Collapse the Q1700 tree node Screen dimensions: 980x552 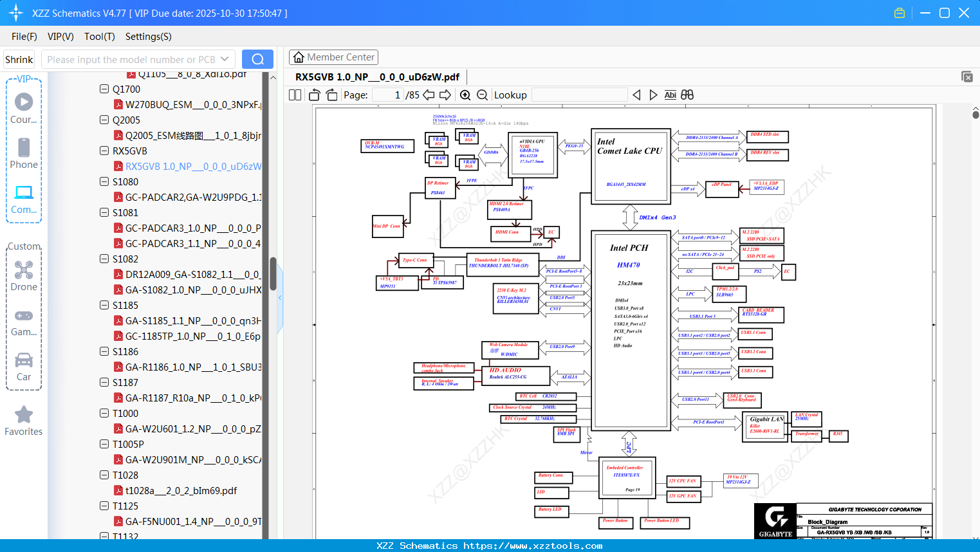104,89
